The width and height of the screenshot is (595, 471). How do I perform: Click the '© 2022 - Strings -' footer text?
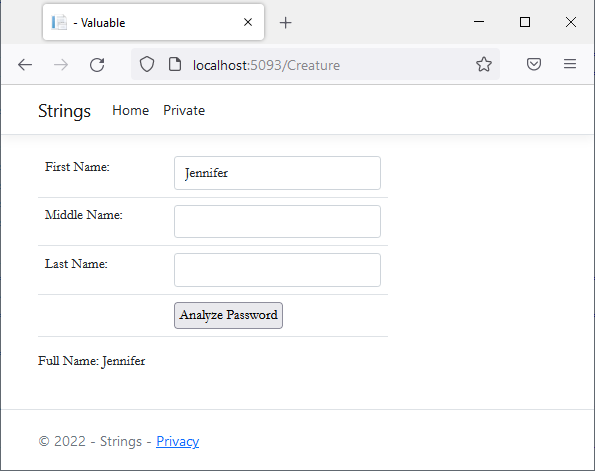pos(95,441)
